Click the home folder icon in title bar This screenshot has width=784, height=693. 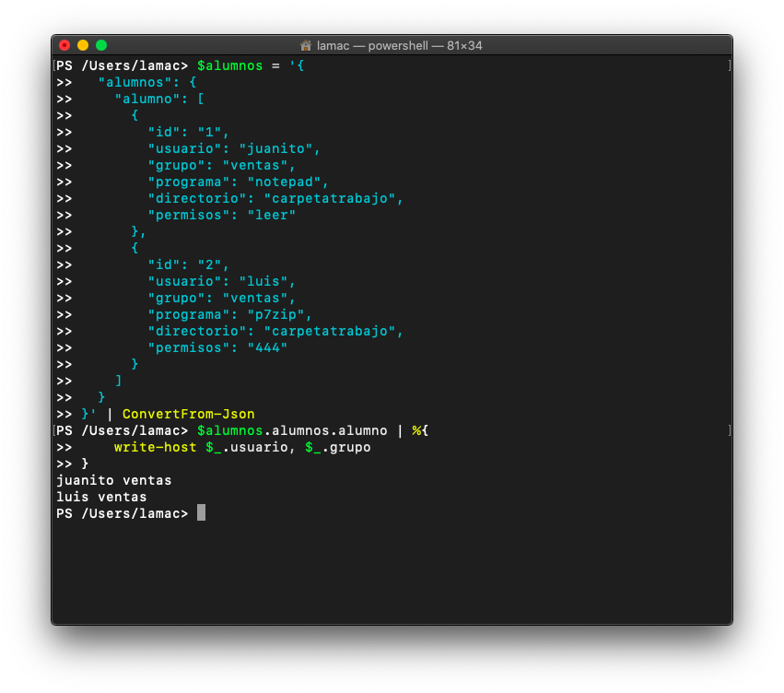coord(306,45)
